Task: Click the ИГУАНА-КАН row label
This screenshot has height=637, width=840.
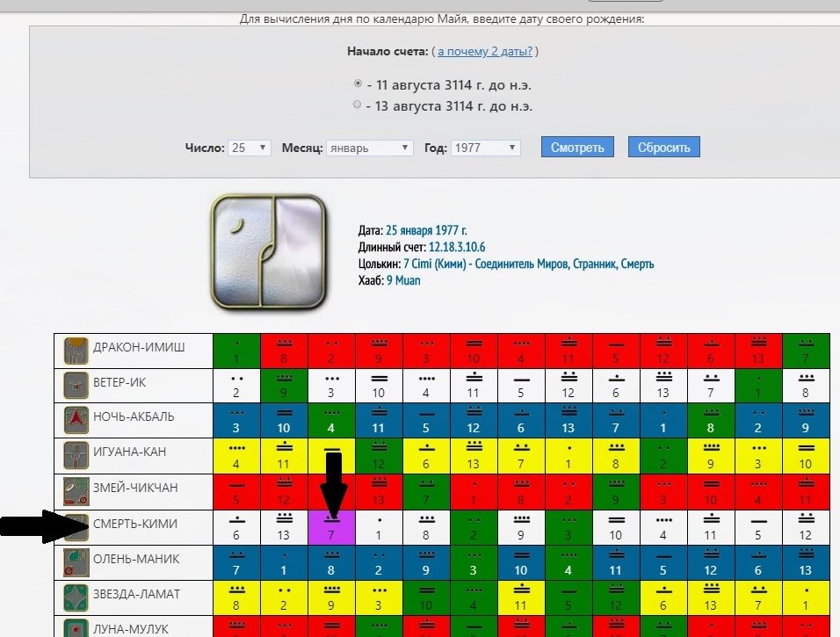Action: pos(130,452)
